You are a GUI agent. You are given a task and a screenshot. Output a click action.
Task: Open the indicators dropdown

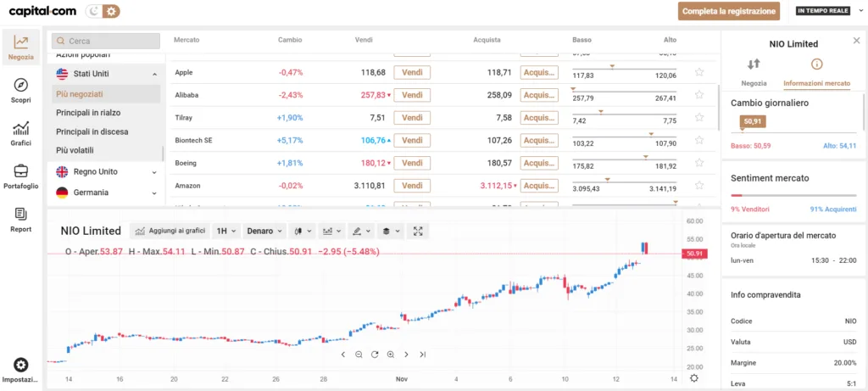(332, 231)
